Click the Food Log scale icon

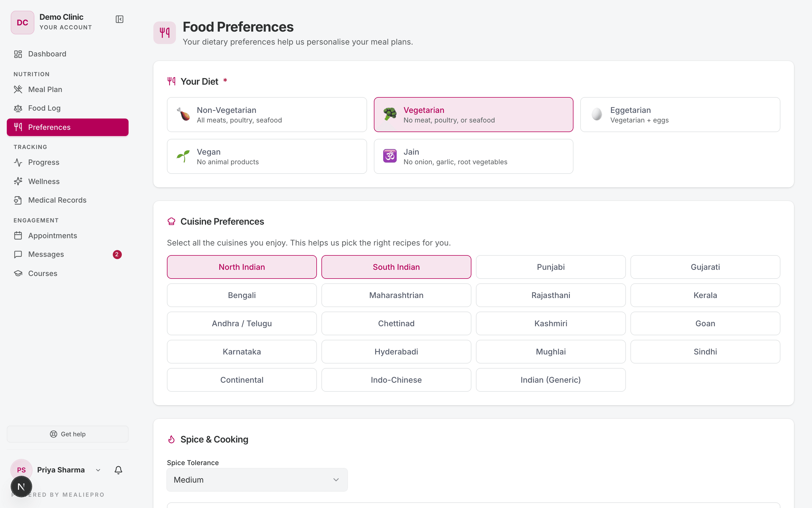click(18, 108)
